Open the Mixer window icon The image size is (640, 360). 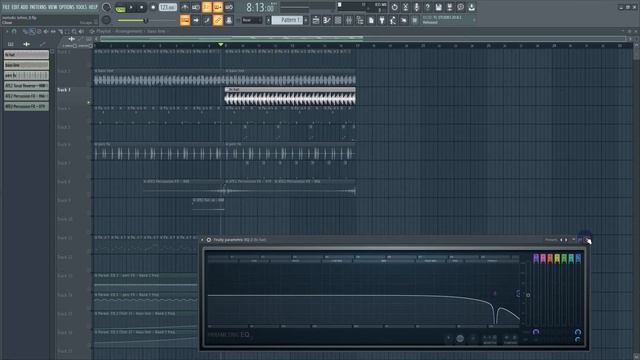[x=349, y=20]
